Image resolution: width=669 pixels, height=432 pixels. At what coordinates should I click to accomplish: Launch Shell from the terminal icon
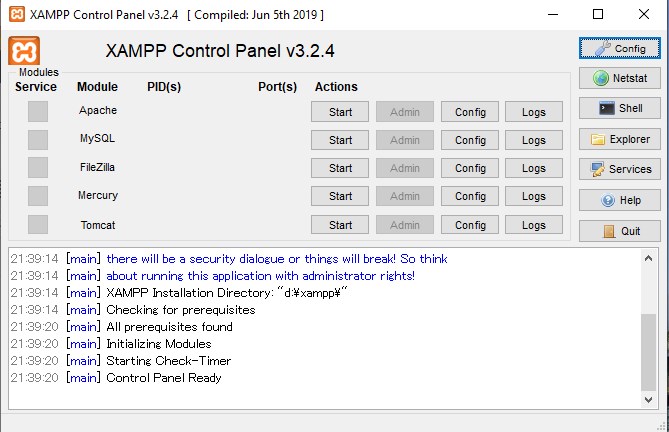click(x=619, y=108)
